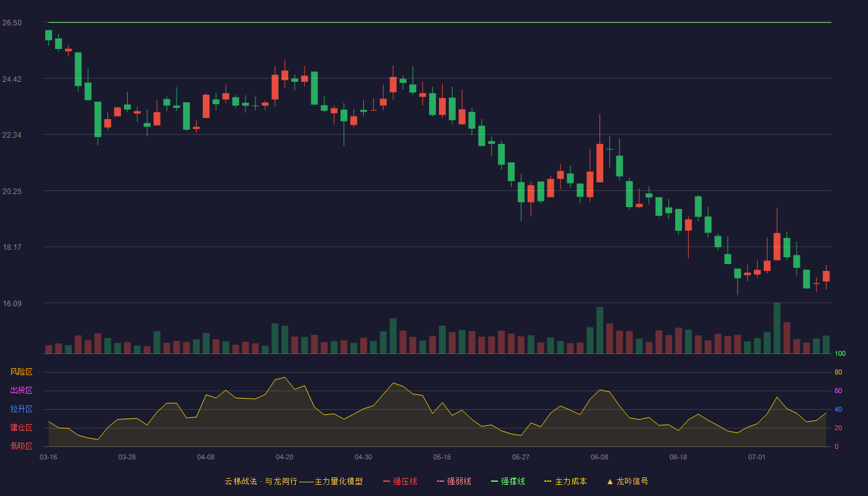Click the green 26.50 resistance line
The width and height of the screenshot is (868, 496).
click(440, 22)
